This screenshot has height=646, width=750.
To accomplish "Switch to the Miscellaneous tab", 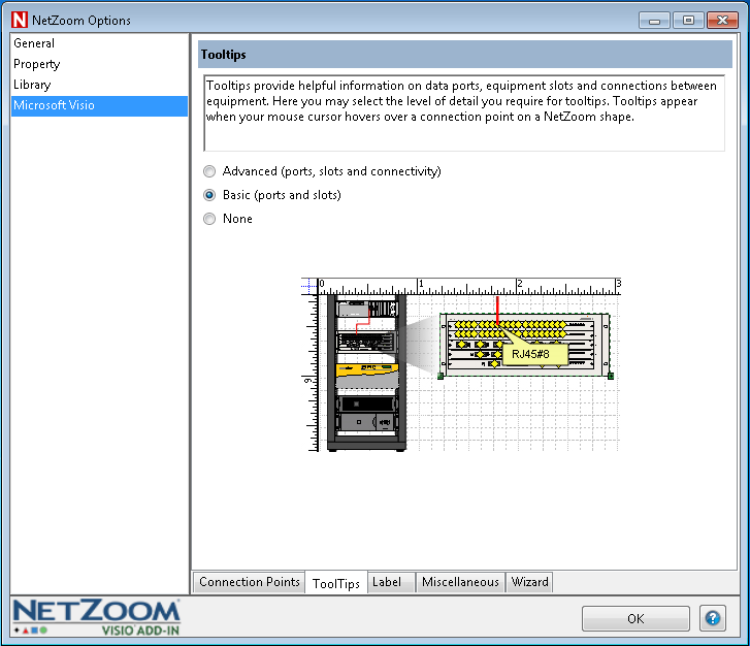I will (460, 582).
